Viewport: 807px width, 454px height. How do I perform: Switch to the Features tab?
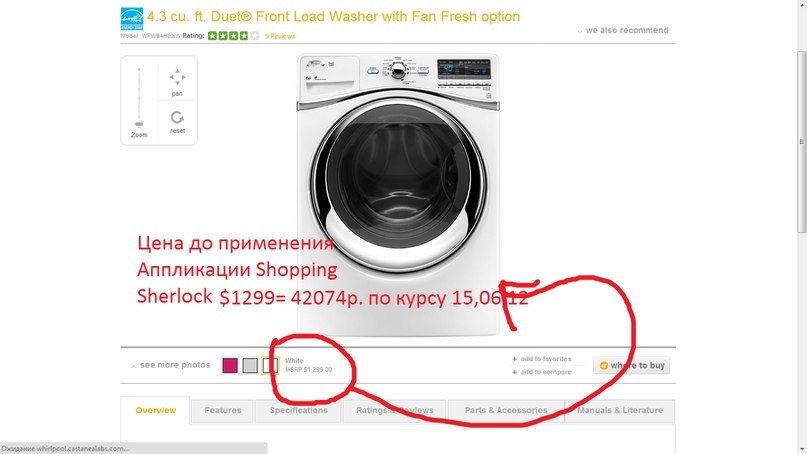222,410
